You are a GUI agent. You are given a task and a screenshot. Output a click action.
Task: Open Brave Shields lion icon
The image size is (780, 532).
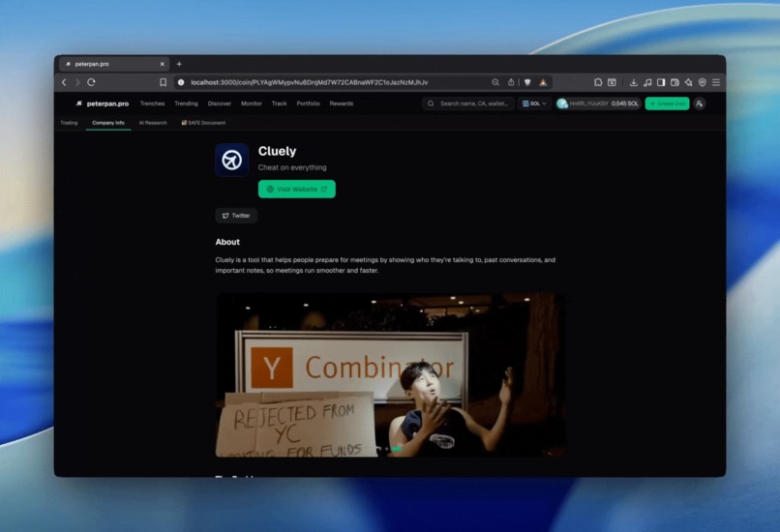[x=527, y=82]
